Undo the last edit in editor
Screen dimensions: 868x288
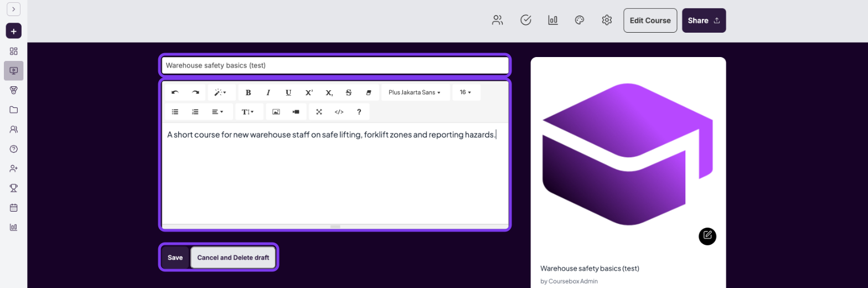175,92
